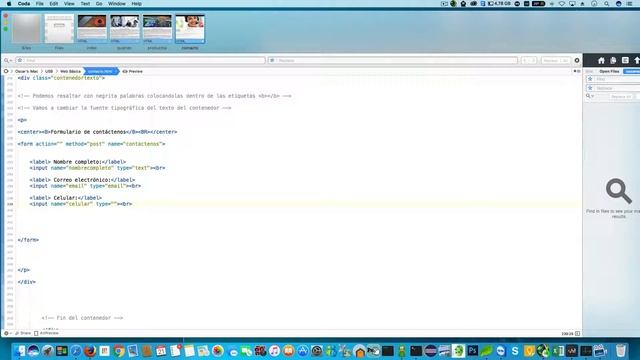Open the sidebar list panel icon
The image size is (640, 360).
[x=625, y=60]
